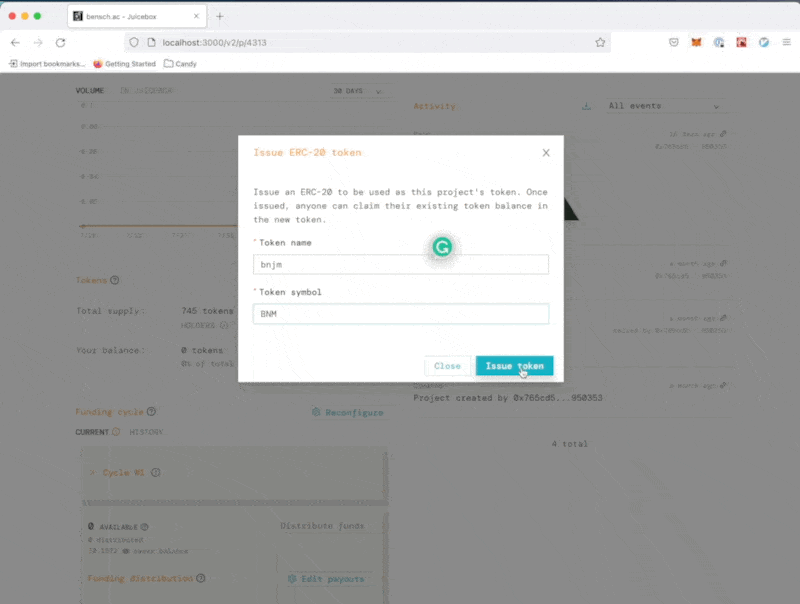Switch to the HISTORY funding cycle tab
Screen dimensions: 800x604
point(146,432)
